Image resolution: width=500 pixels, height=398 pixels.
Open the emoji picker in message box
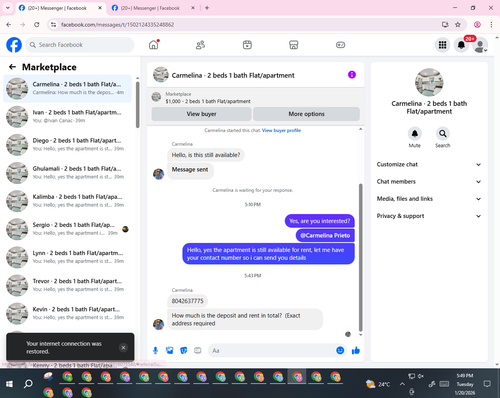[x=340, y=350]
